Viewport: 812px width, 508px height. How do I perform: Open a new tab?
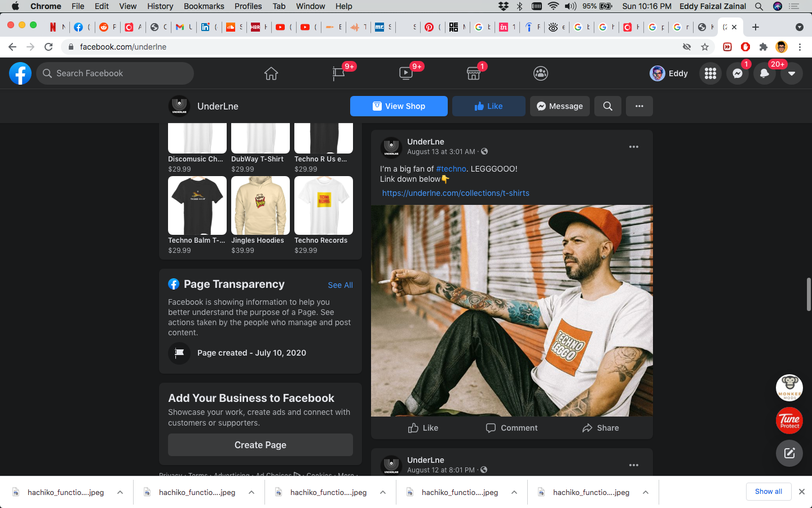tap(756, 27)
